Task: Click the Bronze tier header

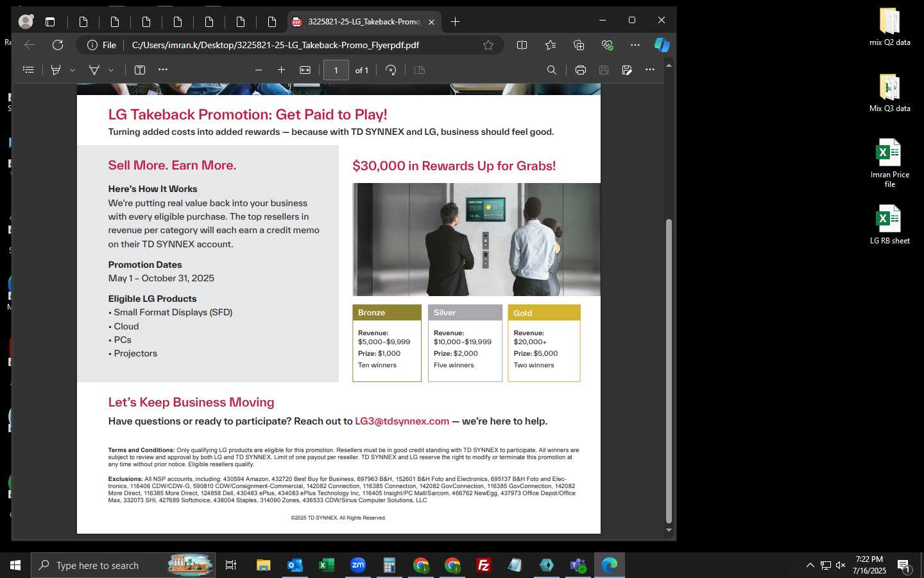Action: [x=387, y=313]
